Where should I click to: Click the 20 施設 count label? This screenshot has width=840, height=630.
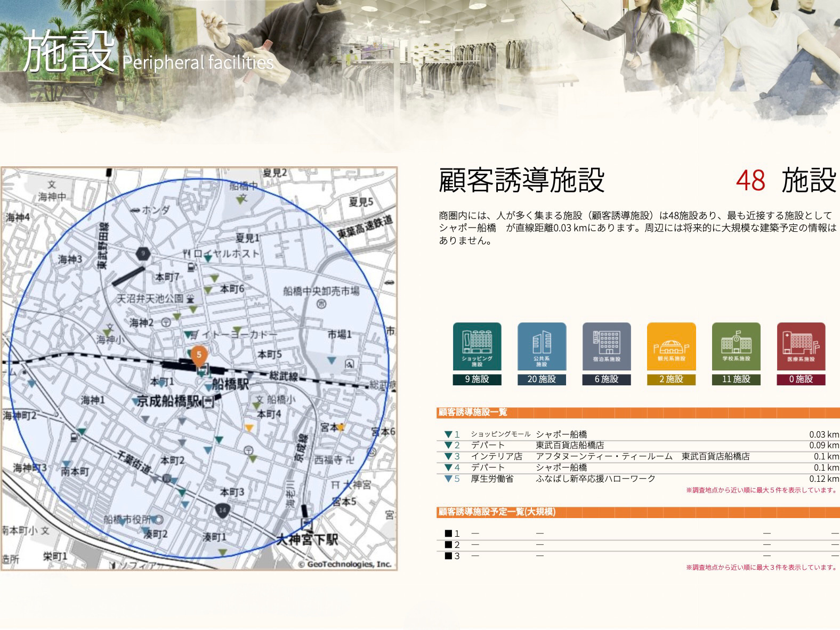point(542,379)
